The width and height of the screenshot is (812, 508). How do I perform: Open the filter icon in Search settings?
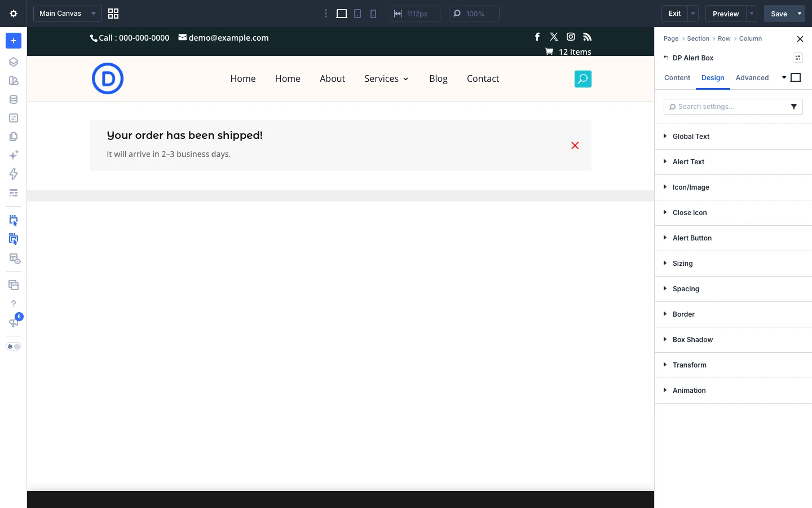pos(794,107)
